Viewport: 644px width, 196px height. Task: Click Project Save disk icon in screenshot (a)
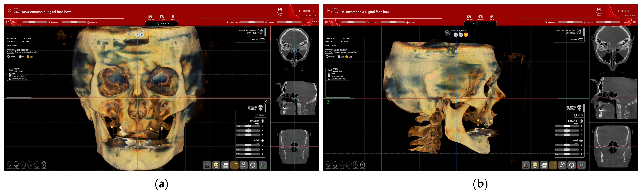[280, 10]
